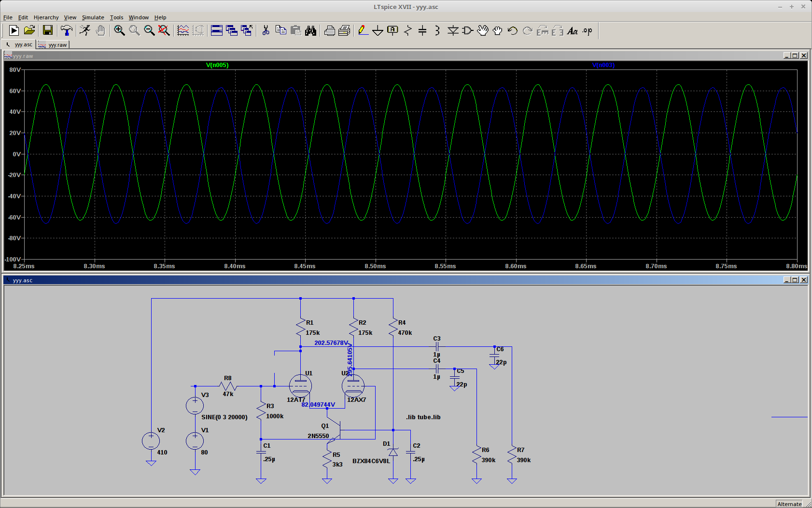Select the draw wire pencil tool

[x=363, y=30]
